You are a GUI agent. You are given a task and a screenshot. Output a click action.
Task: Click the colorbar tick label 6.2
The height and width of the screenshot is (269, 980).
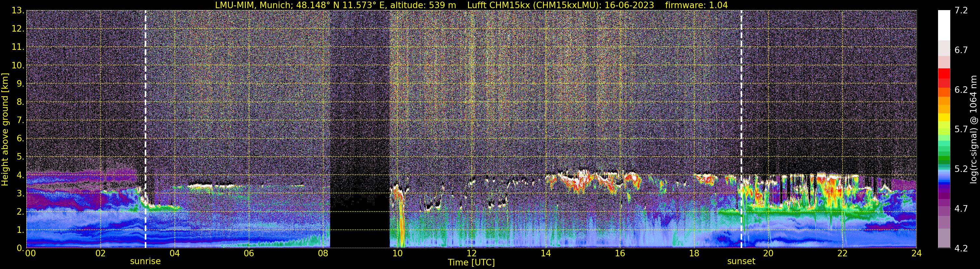961,90
